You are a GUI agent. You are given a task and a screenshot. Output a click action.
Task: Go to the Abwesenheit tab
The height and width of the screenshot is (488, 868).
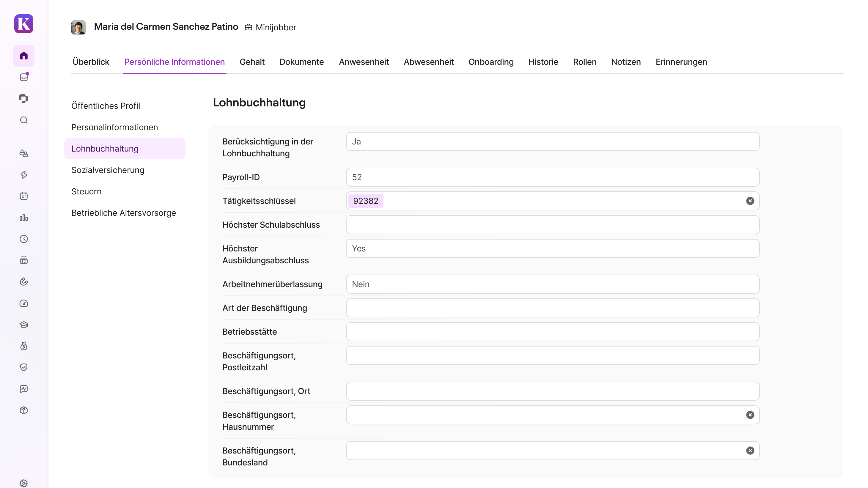coord(429,62)
